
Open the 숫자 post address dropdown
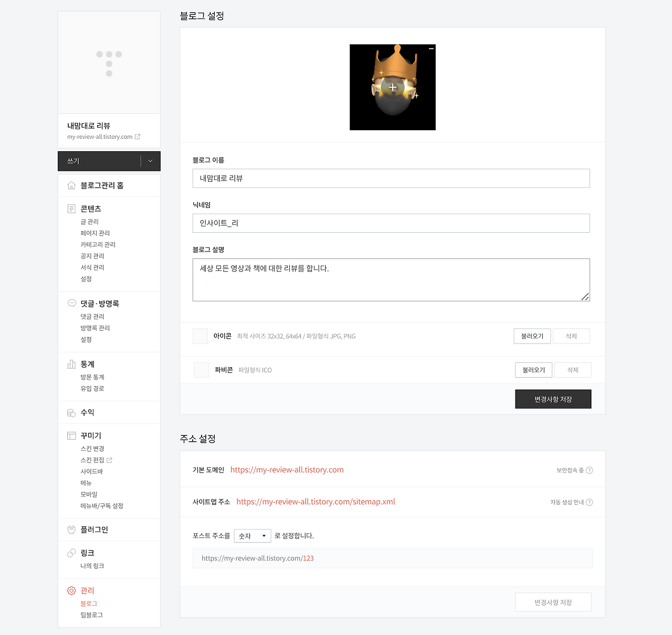coord(253,536)
